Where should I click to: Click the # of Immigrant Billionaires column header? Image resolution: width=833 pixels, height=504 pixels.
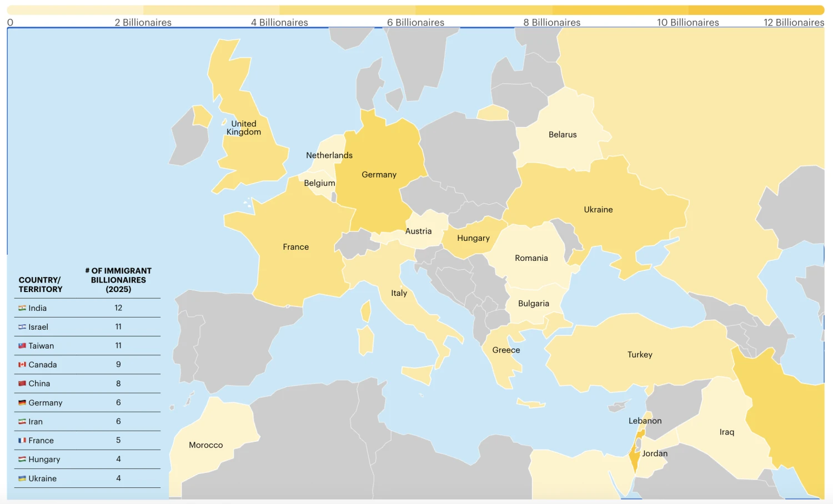(118, 280)
